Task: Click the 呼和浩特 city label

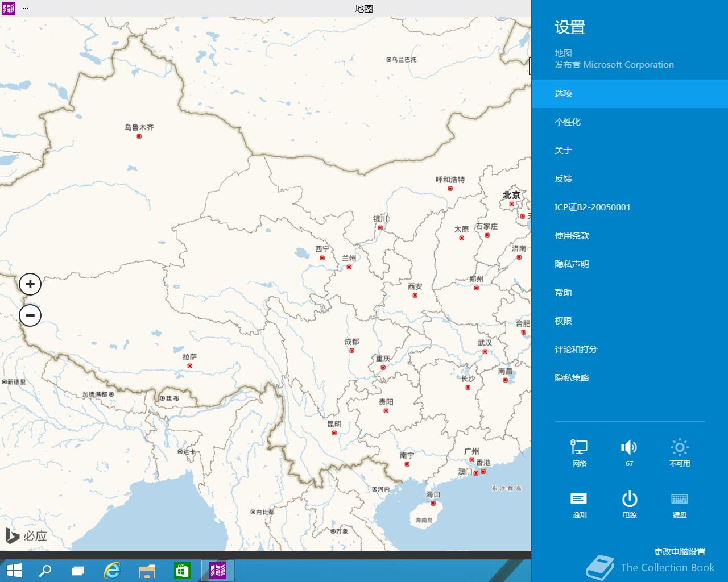Action: tap(450, 180)
